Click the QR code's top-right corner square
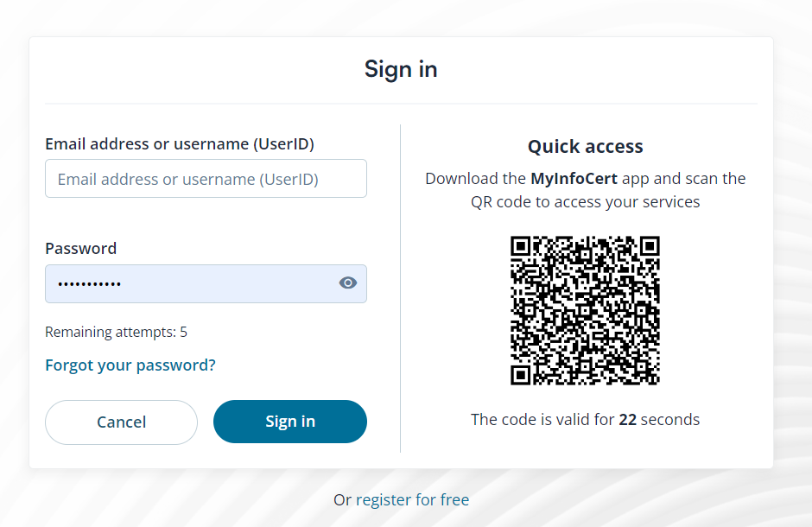Screen dimensions: 812x527 650,245
